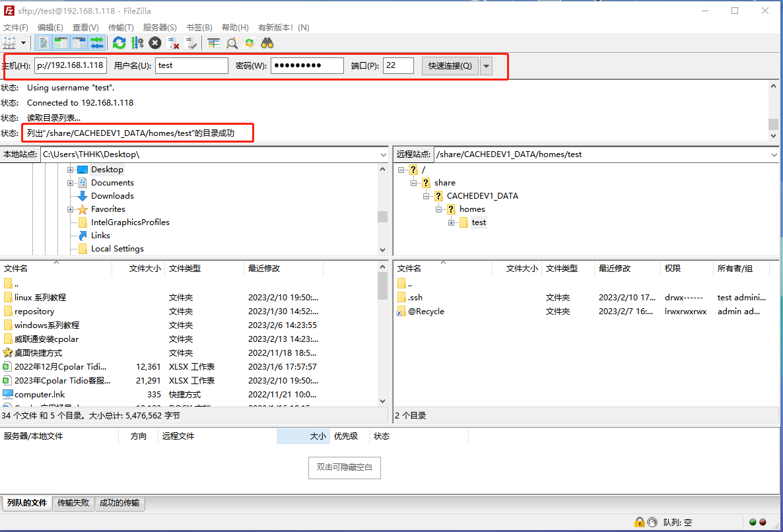Open the 编辑(E) menu
Viewport: 783px width, 532px height.
pos(50,28)
